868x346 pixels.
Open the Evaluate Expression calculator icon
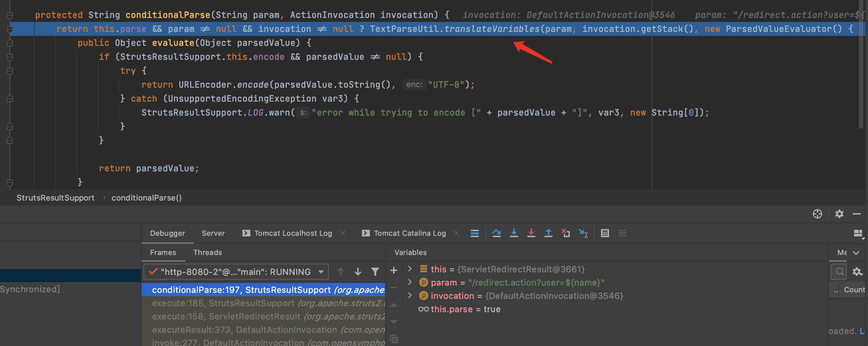tap(605, 233)
